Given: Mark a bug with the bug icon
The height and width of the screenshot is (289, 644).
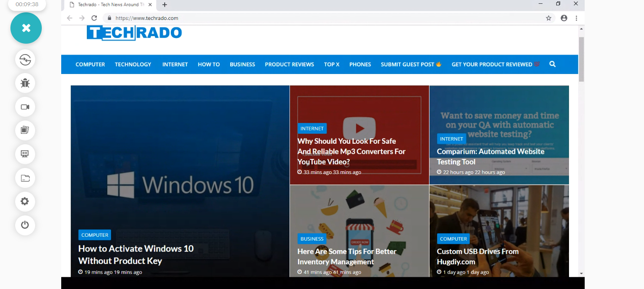Looking at the screenshot, I should coord(25,84).
